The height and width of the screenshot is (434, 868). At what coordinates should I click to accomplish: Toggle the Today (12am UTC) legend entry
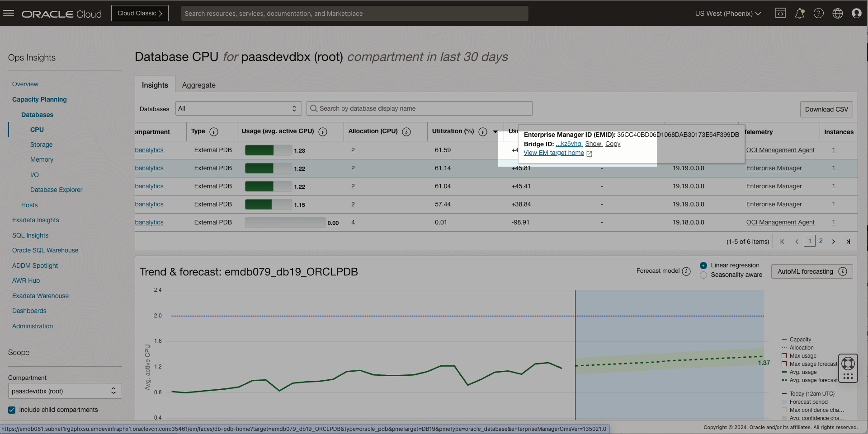808,394
